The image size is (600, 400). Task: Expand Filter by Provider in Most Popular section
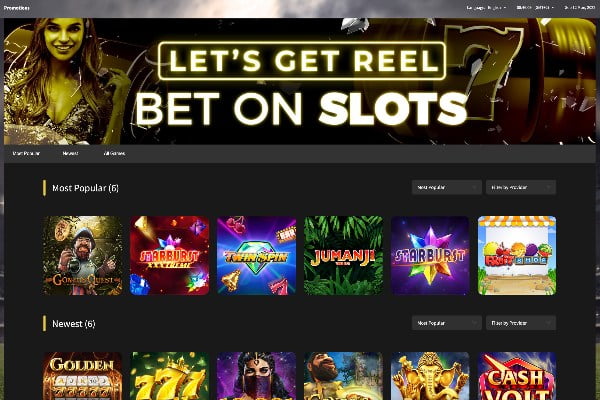pyautogui.click(x=521, y=187)
